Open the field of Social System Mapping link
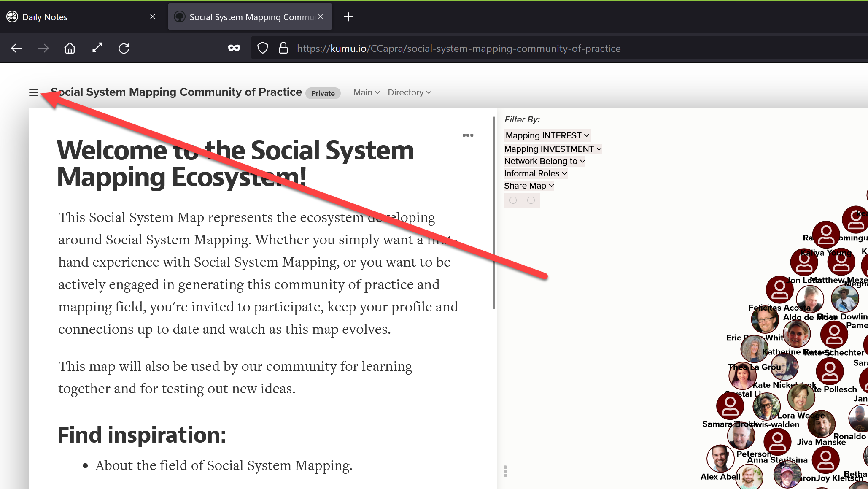Viewport: 868px width, 489px height. [x=254, y=465]
